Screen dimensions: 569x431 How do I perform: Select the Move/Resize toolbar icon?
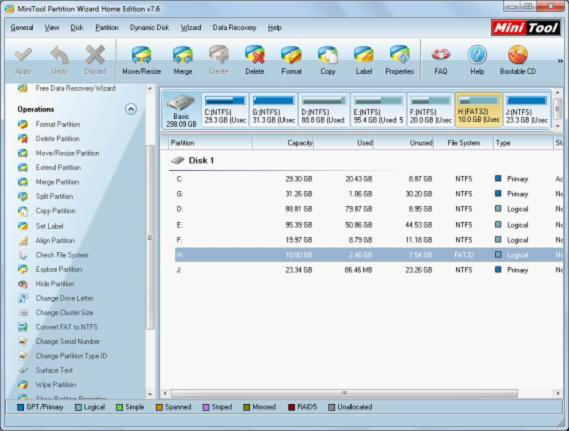[142, 60]
